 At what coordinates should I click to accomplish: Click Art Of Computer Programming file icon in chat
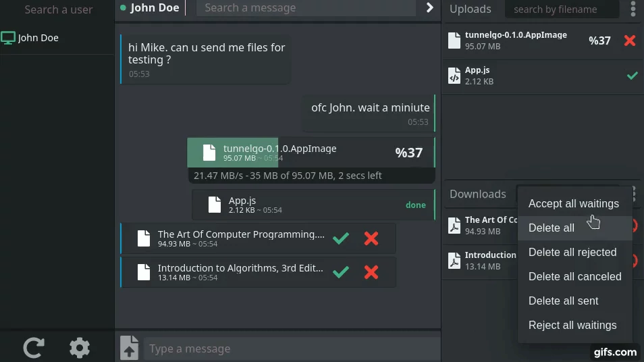144,238
